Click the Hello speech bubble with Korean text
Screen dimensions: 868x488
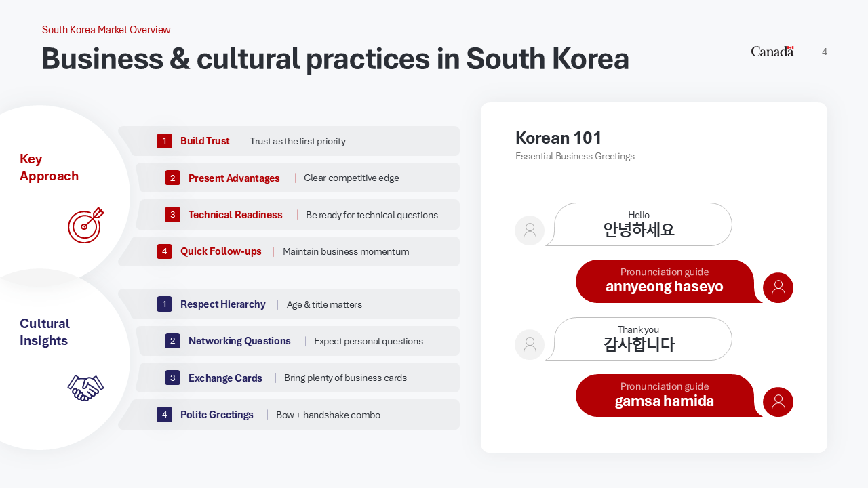pos(639,224)
